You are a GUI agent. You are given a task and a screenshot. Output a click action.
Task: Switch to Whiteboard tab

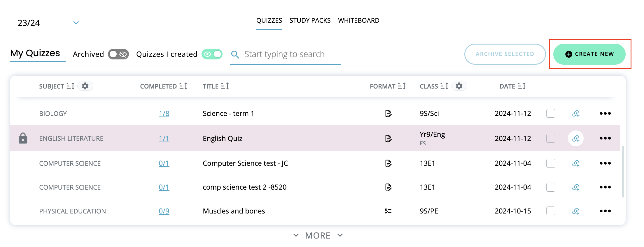tap(359, 21)
